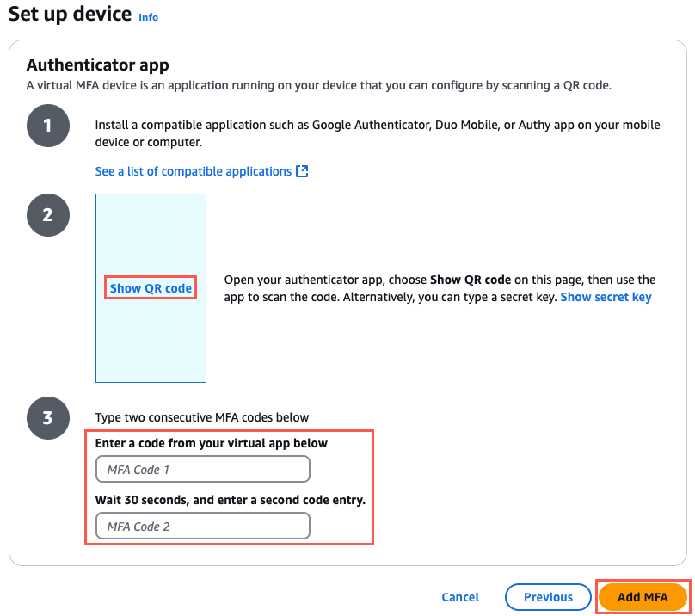Show the QR code
Viewport: 695px width, 616px height.
[151, 288]
